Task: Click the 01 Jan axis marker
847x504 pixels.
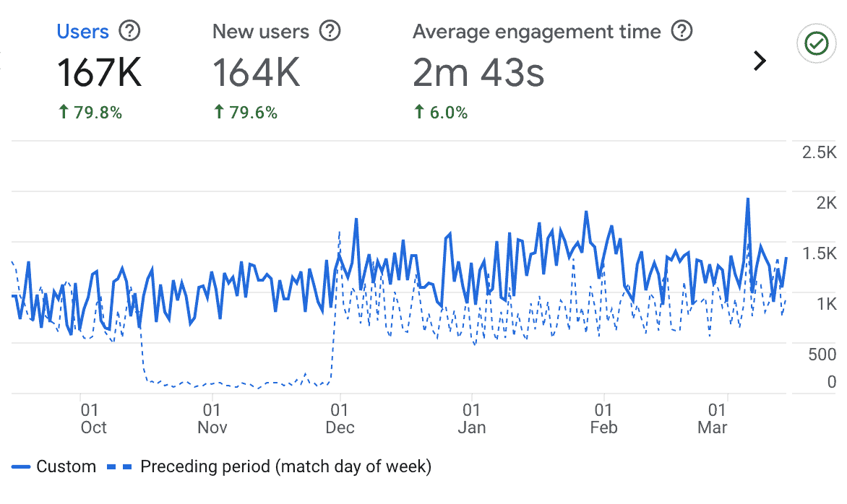Action: coord(472,418)
